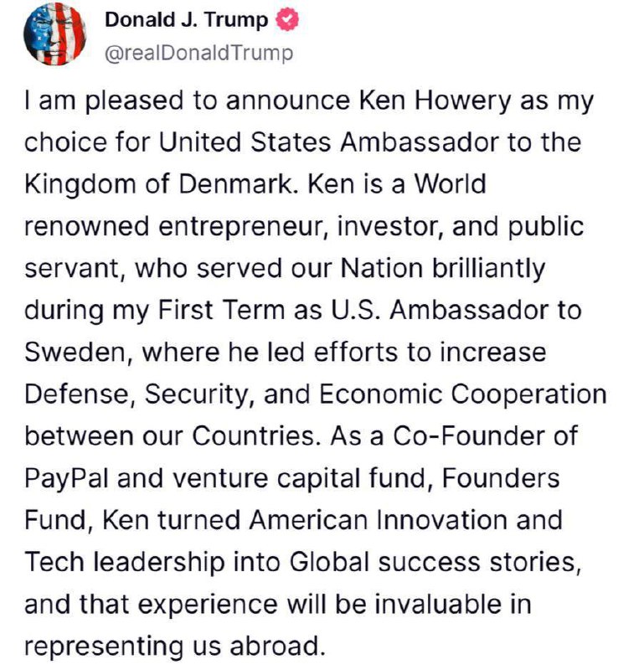644x670 pixels.
Task: Click the word "Sweden" in the post
Action: point(73,351)
